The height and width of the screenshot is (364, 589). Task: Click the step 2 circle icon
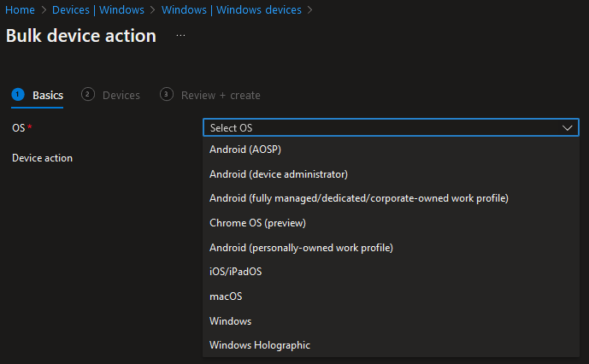pyautogui.click(x=87, y=94)
